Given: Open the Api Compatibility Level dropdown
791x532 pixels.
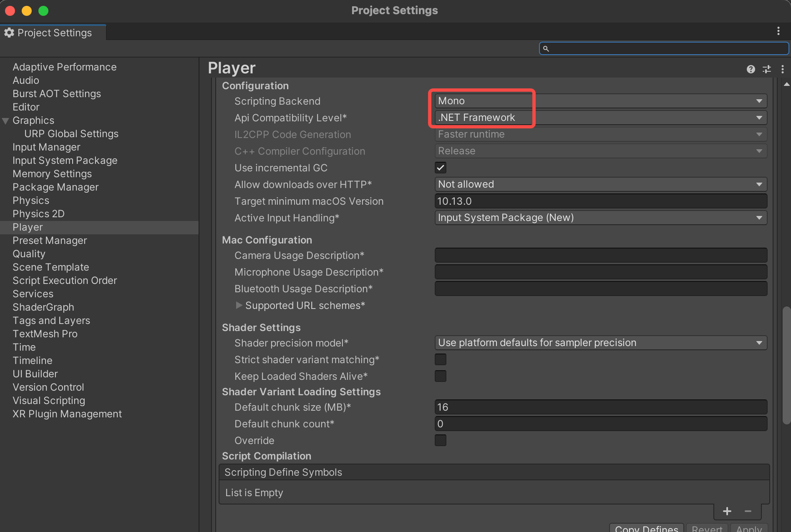Looking at the screenshot, I should [x=601, y=117].
